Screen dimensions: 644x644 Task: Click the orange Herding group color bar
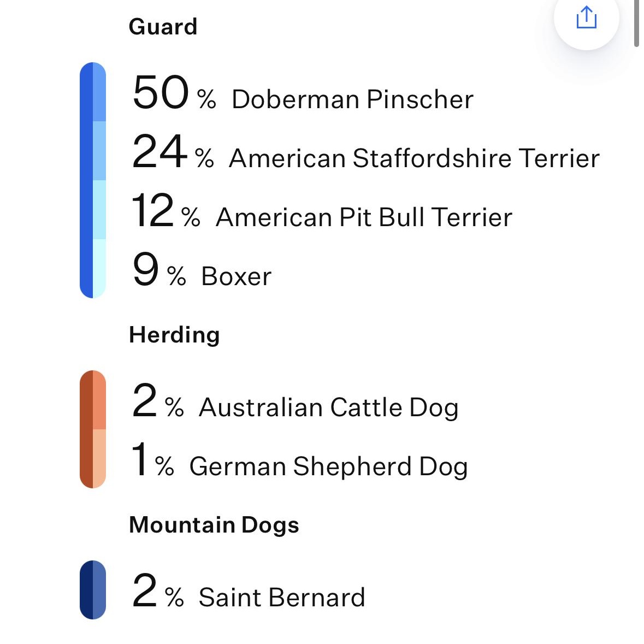tap(93, 429)
